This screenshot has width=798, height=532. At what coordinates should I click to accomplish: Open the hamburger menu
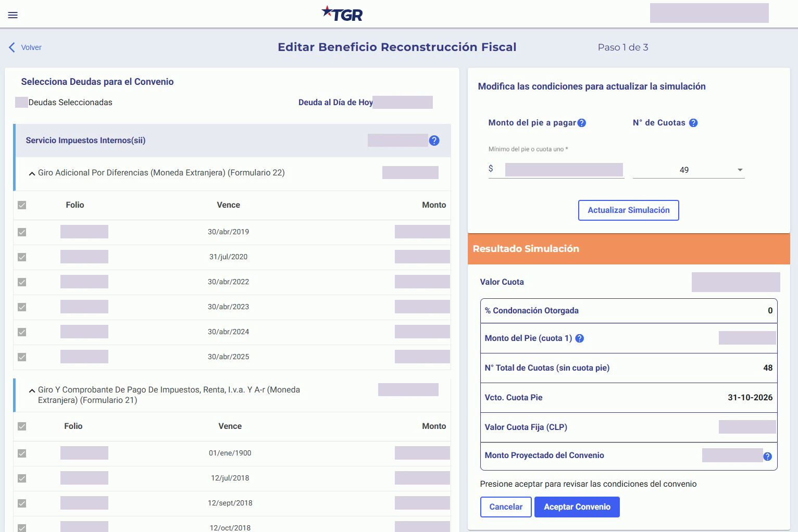pyautogui.click(x=13, y=15)
